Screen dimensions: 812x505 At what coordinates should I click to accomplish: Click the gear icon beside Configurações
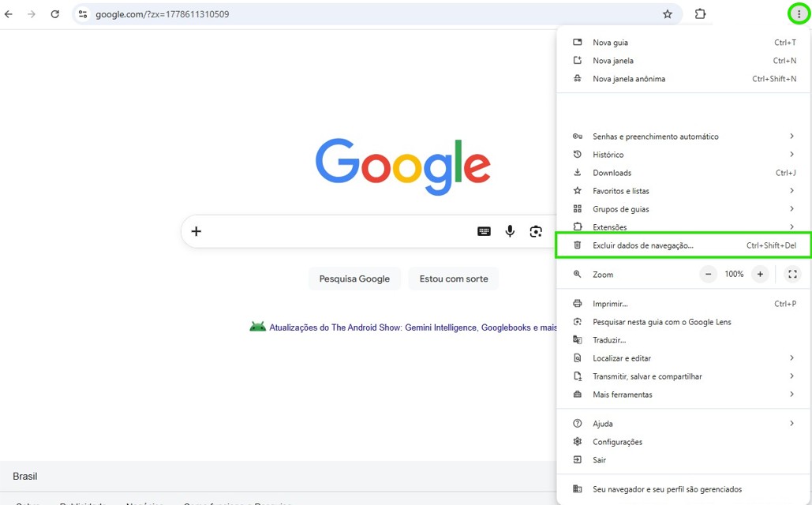[578, 441]
